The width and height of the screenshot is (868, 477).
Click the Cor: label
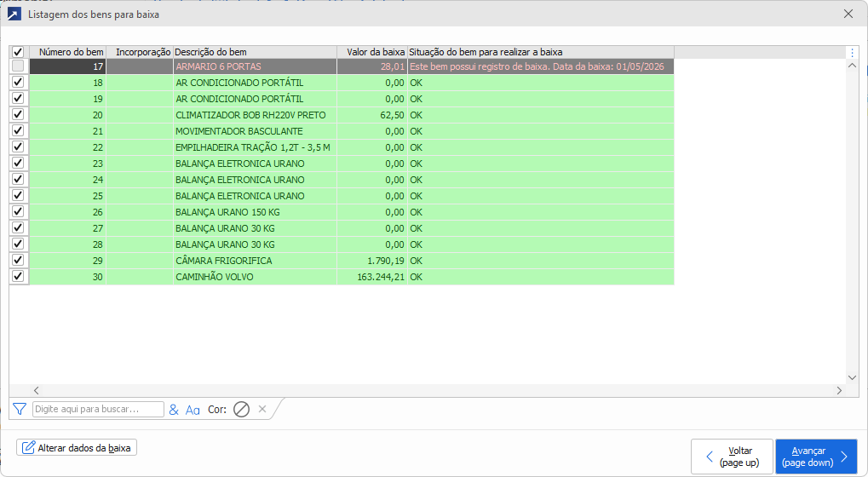(217, 410)
